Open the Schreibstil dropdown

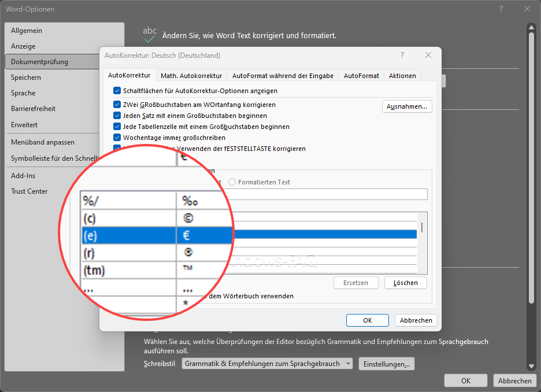[267, 363]
